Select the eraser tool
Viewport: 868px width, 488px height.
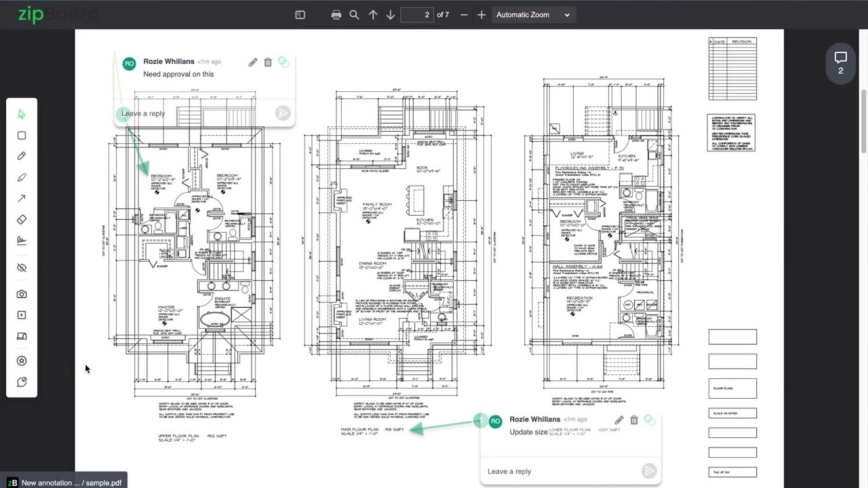tap(21, 219)
